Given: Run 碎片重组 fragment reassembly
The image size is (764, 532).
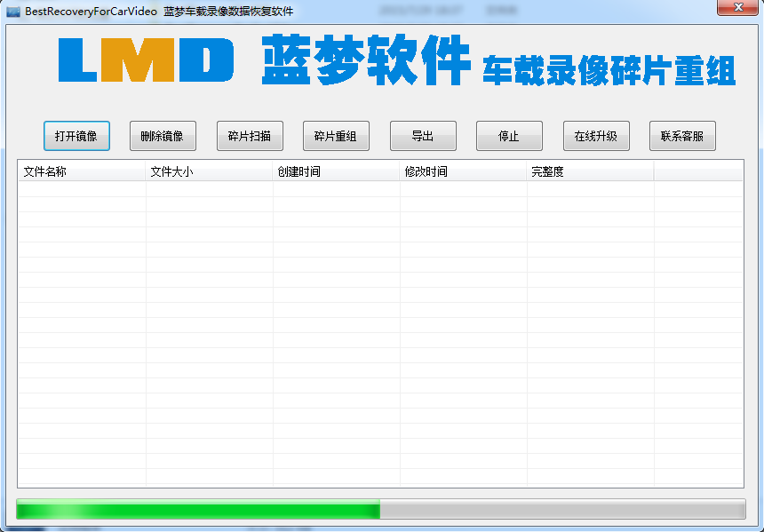Looking at the screenshot, I should click(336, 136).
